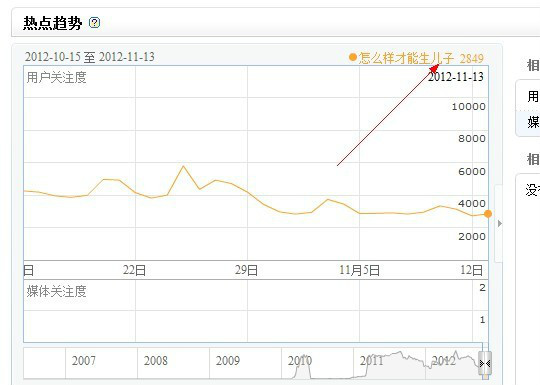Click the 6000 y-axis value
The height and width of the screenshot is (385, 540).
tap(472, 171)
